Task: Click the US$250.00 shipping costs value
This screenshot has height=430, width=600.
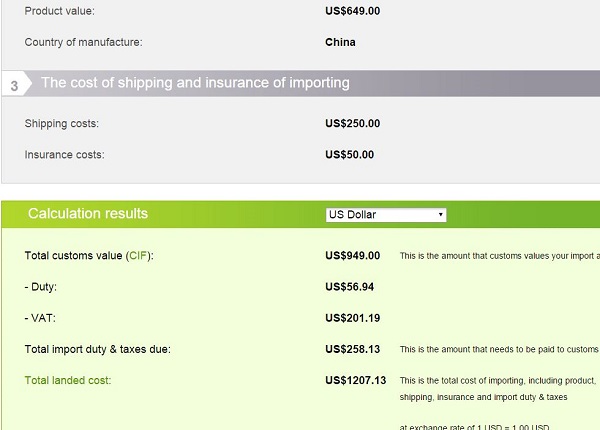Action: point(353,124)
